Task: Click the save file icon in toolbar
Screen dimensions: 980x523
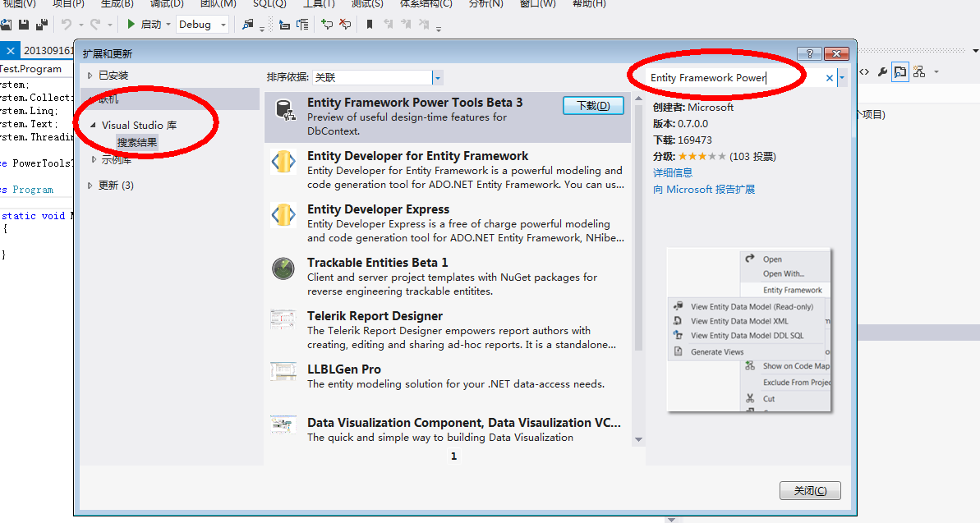Action: [x=24, y=25]
